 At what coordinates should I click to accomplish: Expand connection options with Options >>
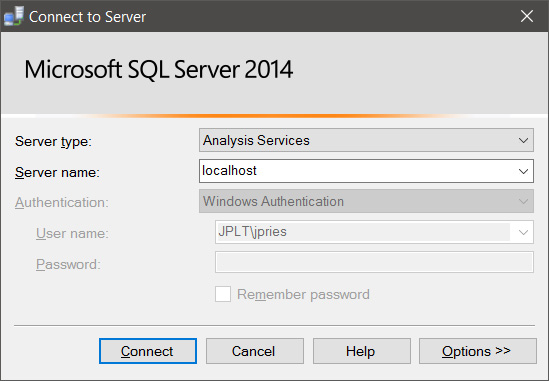click(478, 351)
